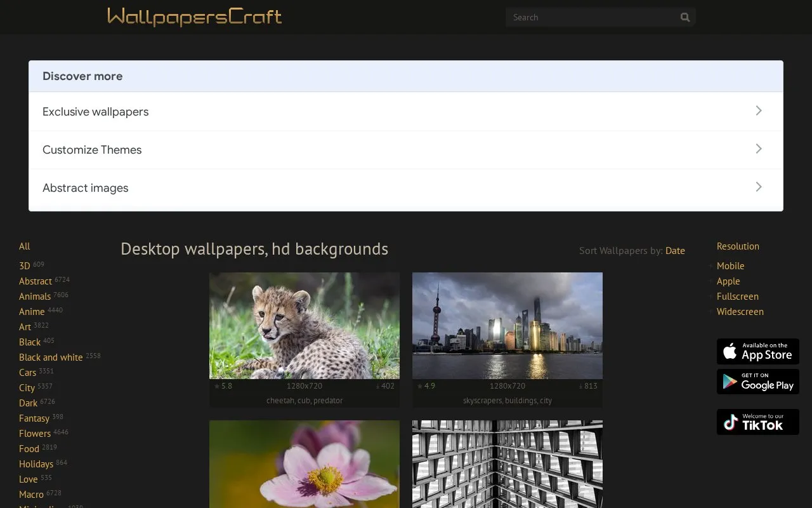Screen dimensions: 812x508
Task: Choose Widescreen resolution
Action: point(740,312)
